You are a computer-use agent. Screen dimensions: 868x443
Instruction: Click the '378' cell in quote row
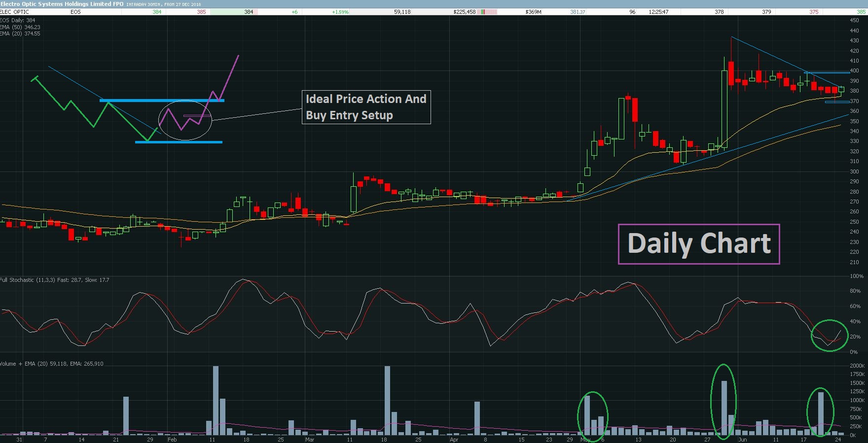pos(719,12)
